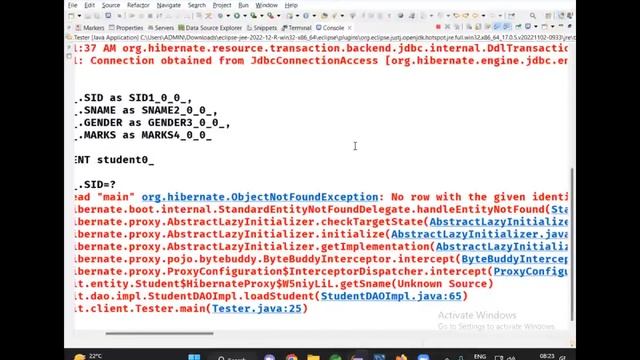Click the '.SID=?' console line
The image size is (640, 360).
(96, 185)
